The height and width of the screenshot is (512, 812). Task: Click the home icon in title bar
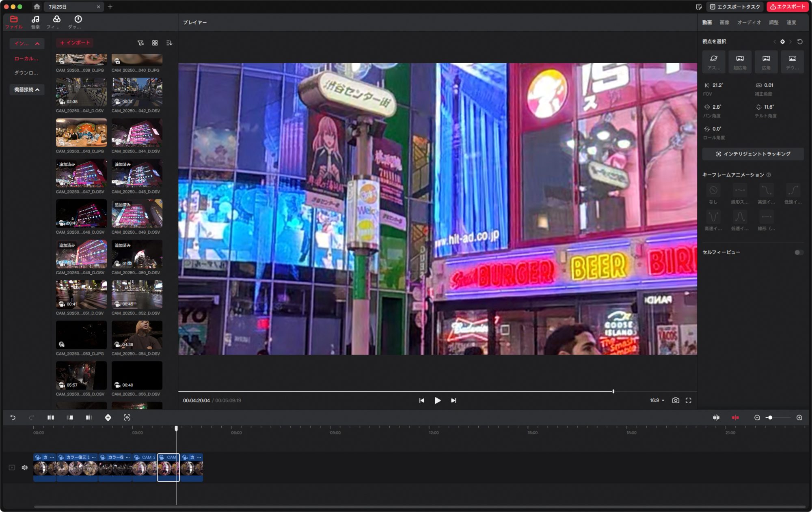coord(37,6)
